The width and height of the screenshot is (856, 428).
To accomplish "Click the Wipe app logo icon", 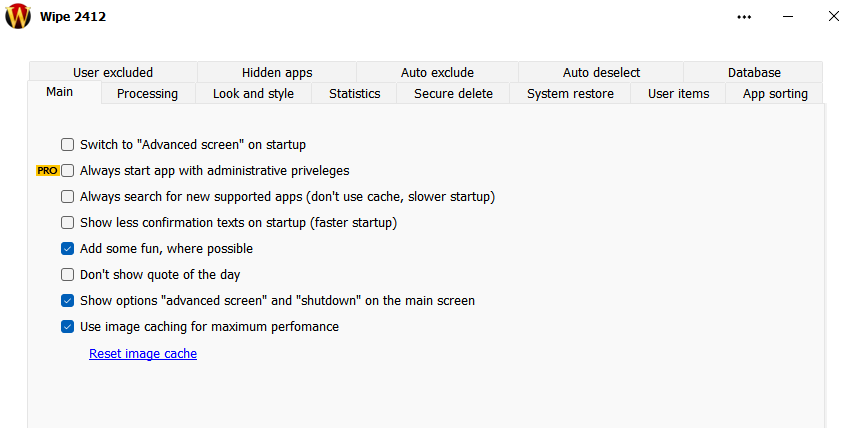I will pos(17,16).
